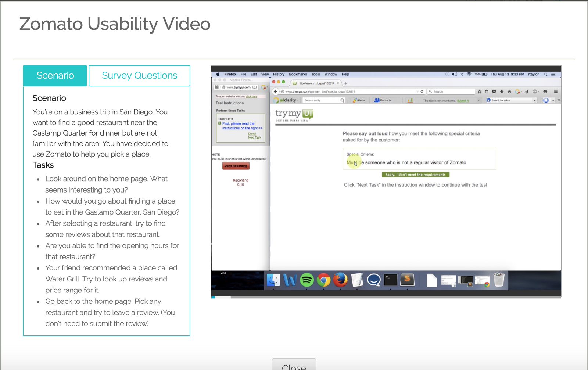This screenshot has height=370, width=588.
Task: Click the Firefox globe icon in the video's dock
Action: pyautogui.click(x=340, y=280)
